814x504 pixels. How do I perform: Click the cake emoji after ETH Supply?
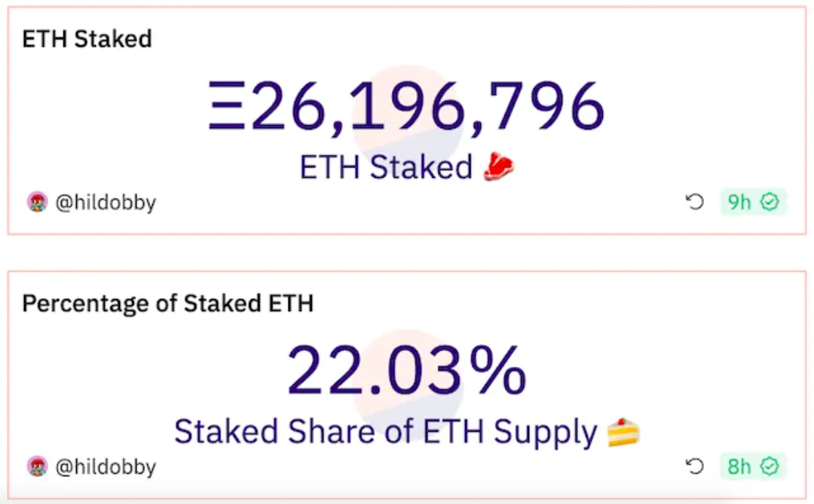point(623,432)
